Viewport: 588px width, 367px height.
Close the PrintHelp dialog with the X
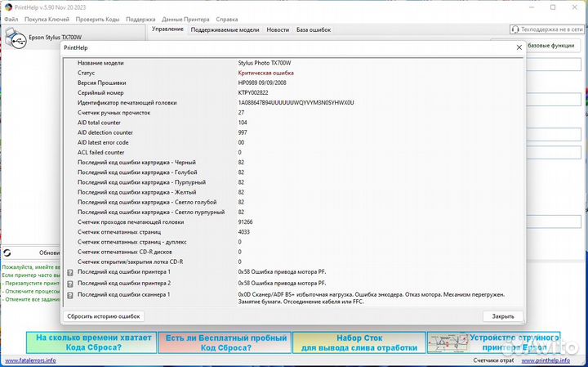point(519,47)
